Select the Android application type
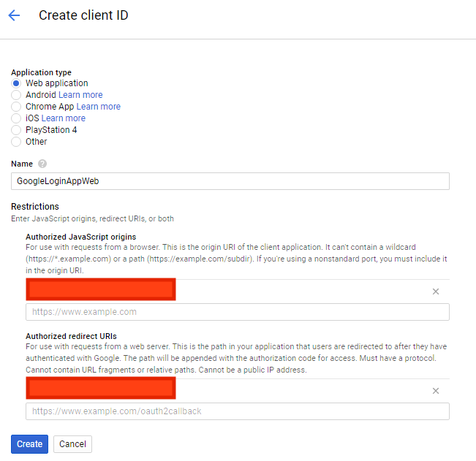The image size is (476, 461). pyautogui.click(x=16, y=95)
